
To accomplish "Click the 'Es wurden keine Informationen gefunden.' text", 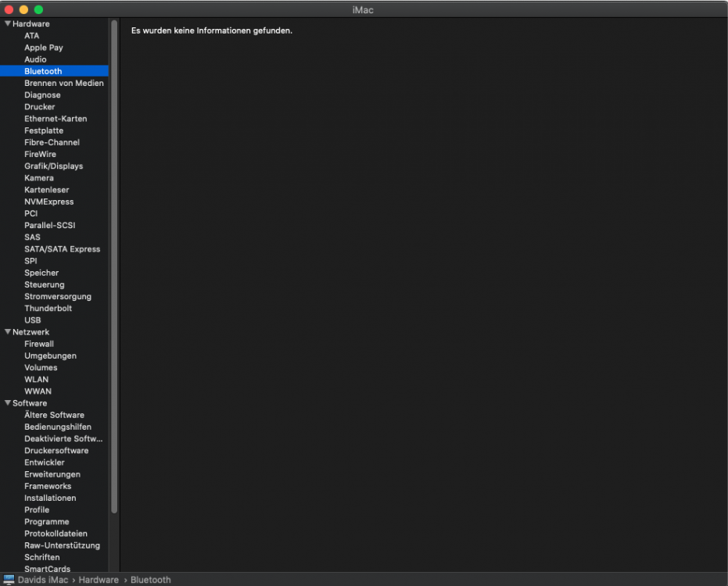I will click(x=212, y=30).
